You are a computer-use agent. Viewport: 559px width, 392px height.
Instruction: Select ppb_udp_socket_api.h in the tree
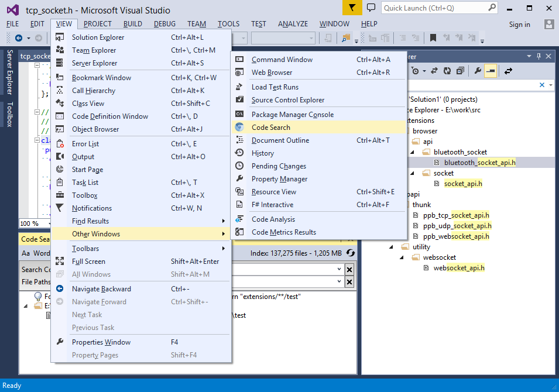coord(457,226)
